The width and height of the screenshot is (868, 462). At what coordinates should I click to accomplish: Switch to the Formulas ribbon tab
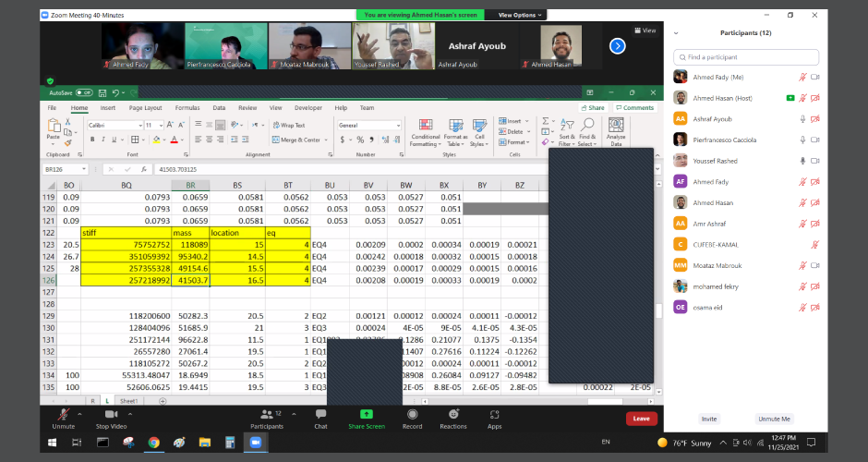187,108
